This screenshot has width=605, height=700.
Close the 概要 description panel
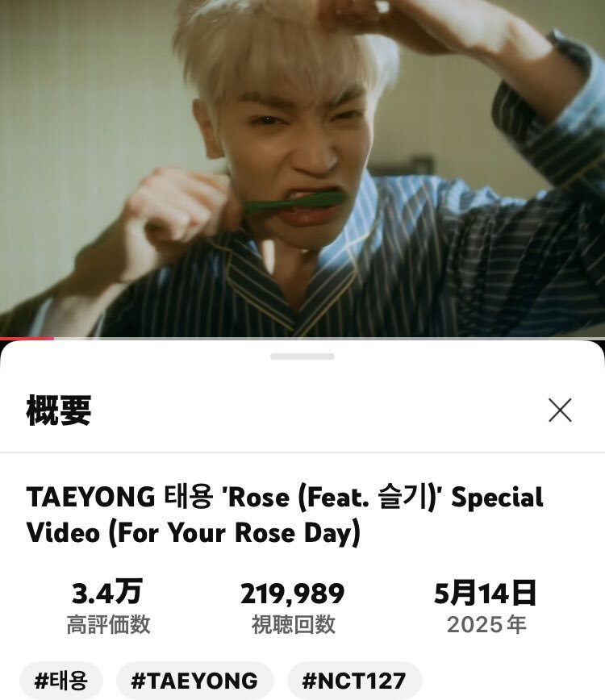560,410
